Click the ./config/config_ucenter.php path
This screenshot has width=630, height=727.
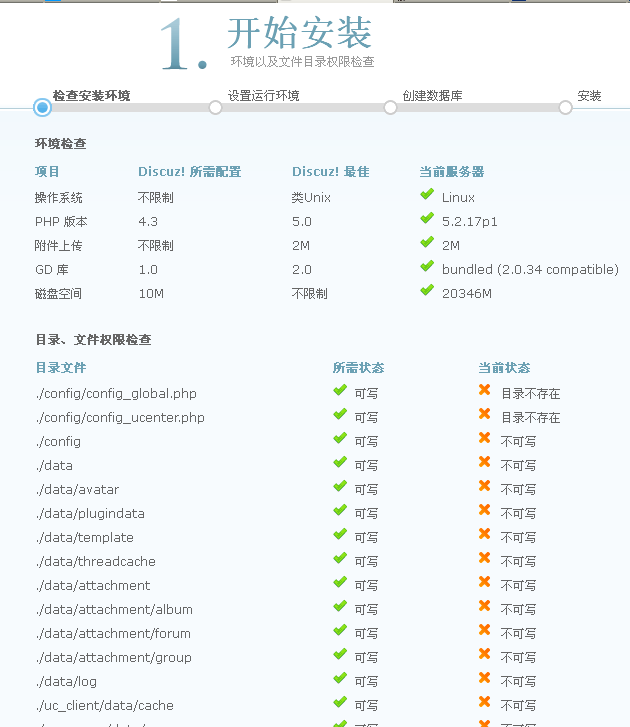click(x=120, y=418)
